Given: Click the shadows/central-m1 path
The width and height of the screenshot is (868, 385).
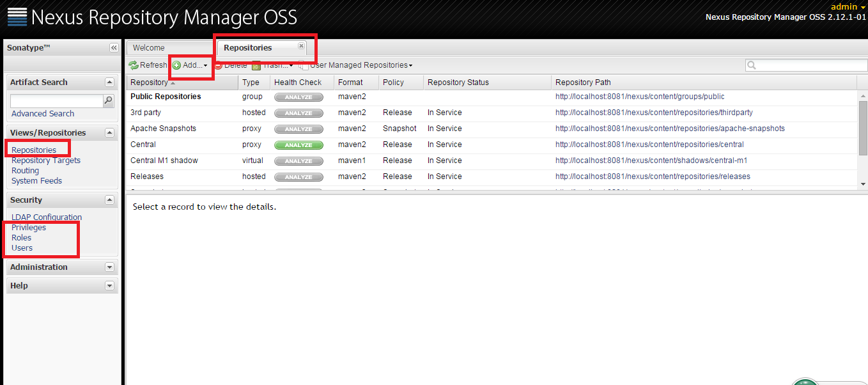Looking at the screenshot, I should click(x=651, y=161).
